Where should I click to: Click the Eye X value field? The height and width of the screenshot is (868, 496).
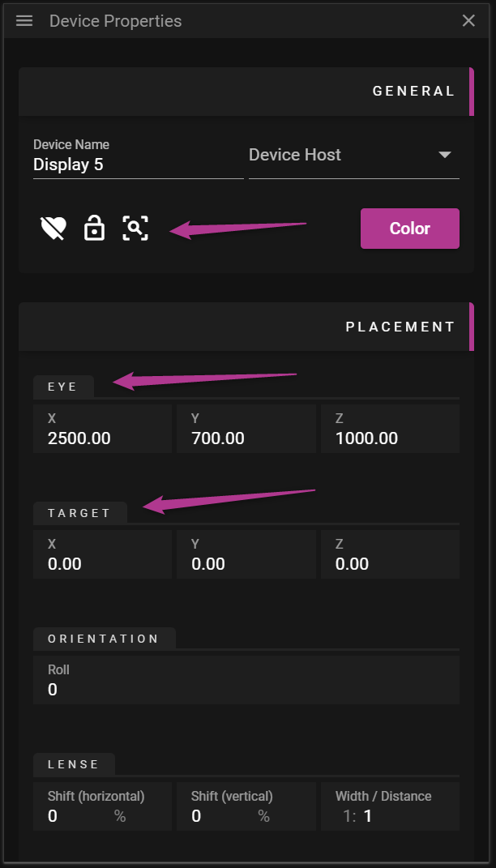pos(103,438)
